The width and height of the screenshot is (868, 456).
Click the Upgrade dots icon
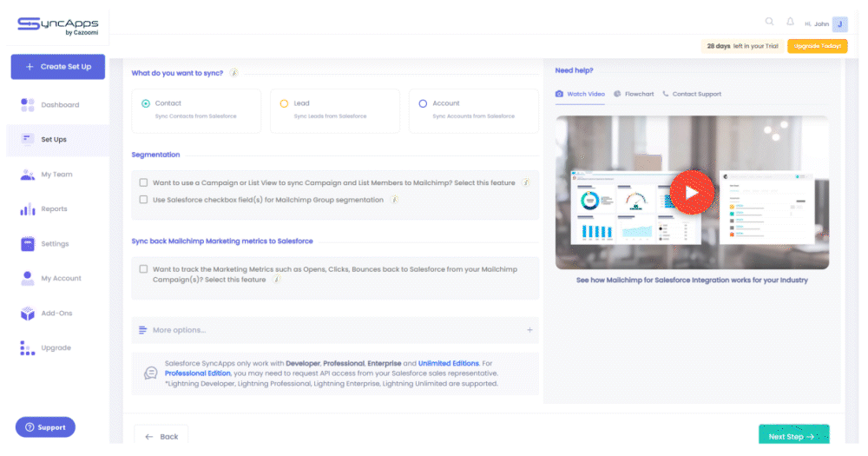(27, 348)
